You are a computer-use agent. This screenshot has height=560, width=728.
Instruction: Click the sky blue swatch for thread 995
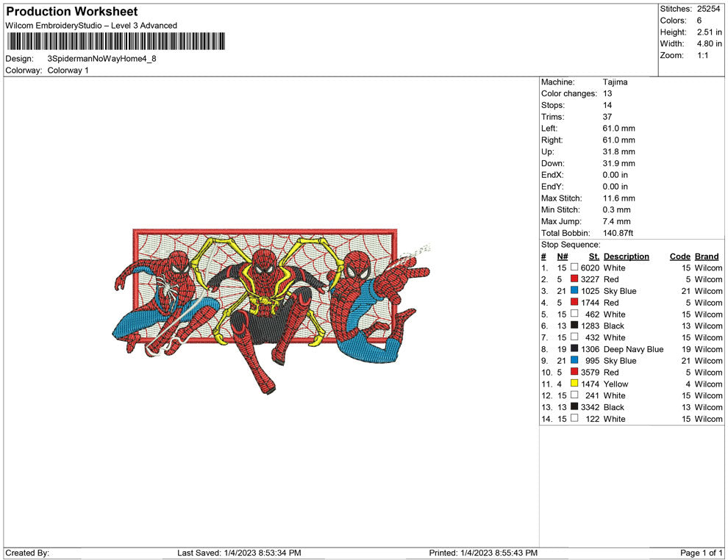pos(574,360)
